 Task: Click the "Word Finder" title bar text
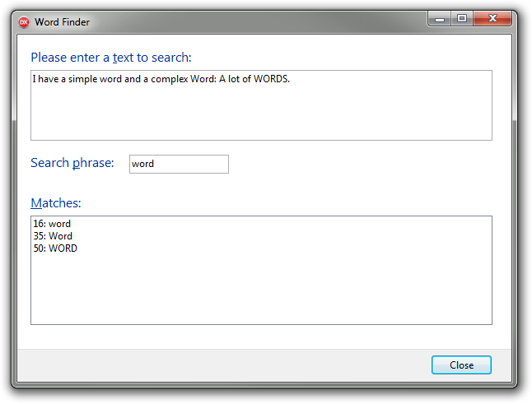coord(63,22)
